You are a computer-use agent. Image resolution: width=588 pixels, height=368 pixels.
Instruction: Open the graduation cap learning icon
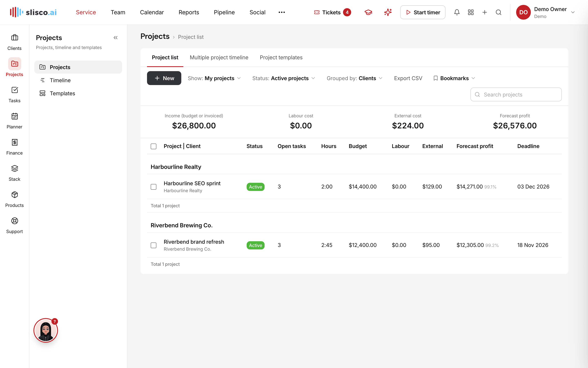click(368, 12)
